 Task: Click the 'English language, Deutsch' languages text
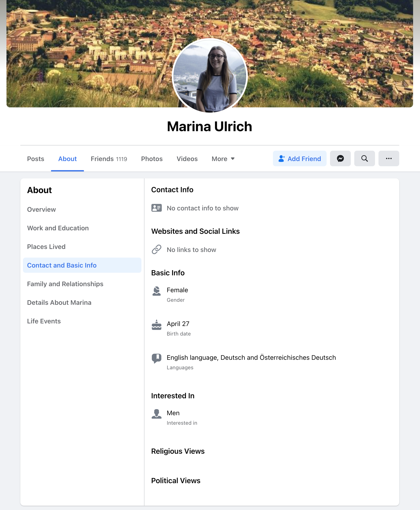point(251,357)
